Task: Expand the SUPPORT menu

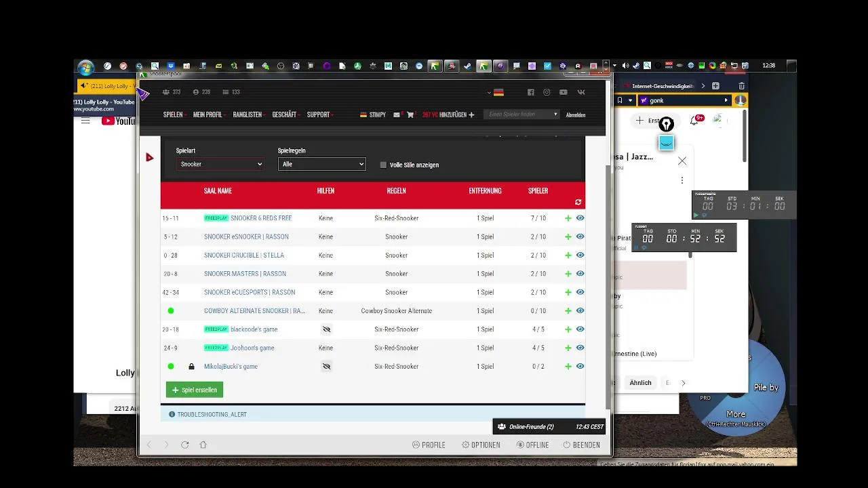Action: (319, 115)
